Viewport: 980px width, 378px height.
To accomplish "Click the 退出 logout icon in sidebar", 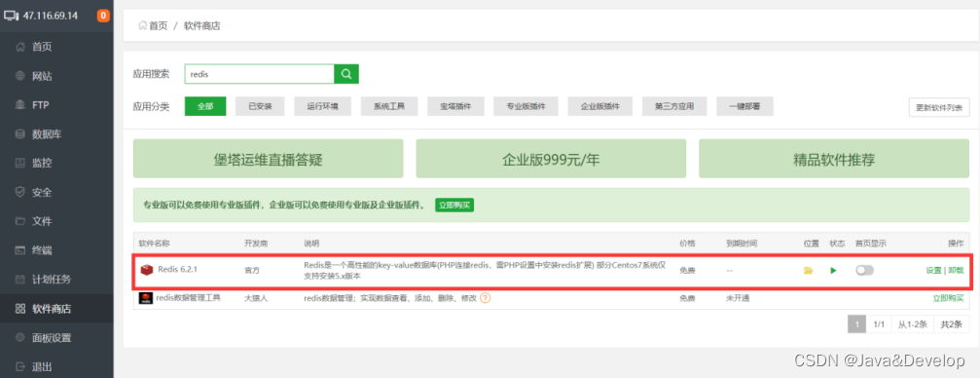I will [x=20, y=366].
